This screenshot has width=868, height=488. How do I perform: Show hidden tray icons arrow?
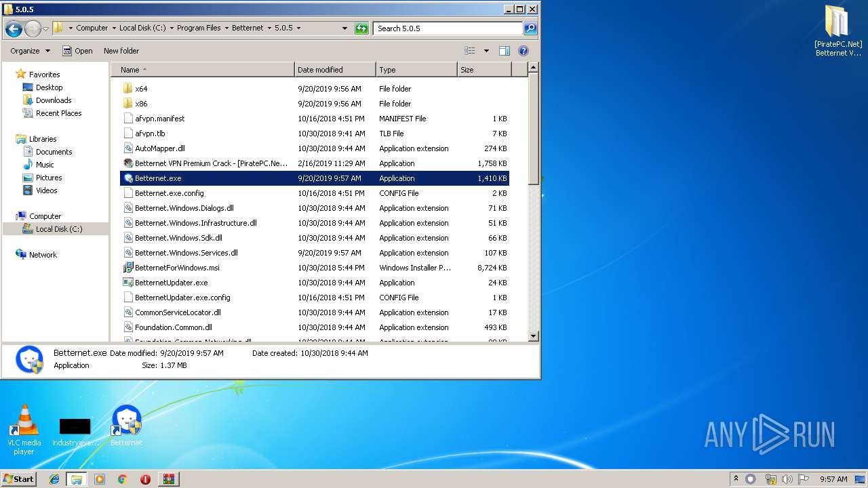736,479
